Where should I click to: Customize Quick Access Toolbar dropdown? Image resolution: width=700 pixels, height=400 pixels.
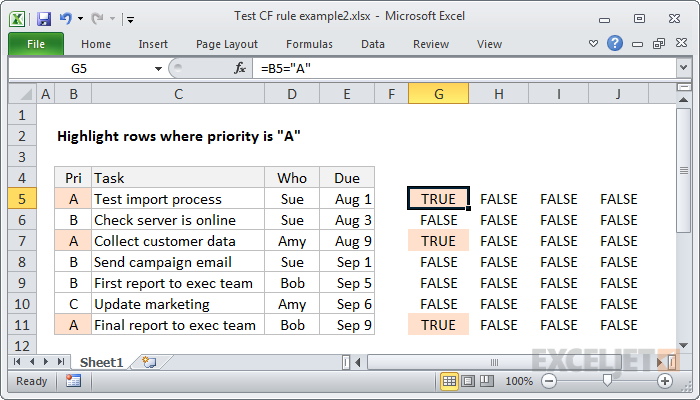tap(130, 19)
